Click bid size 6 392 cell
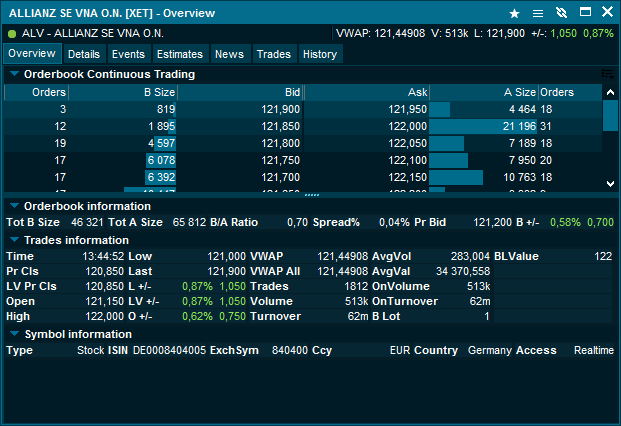 pyautogui.click(x=161, y=177)
